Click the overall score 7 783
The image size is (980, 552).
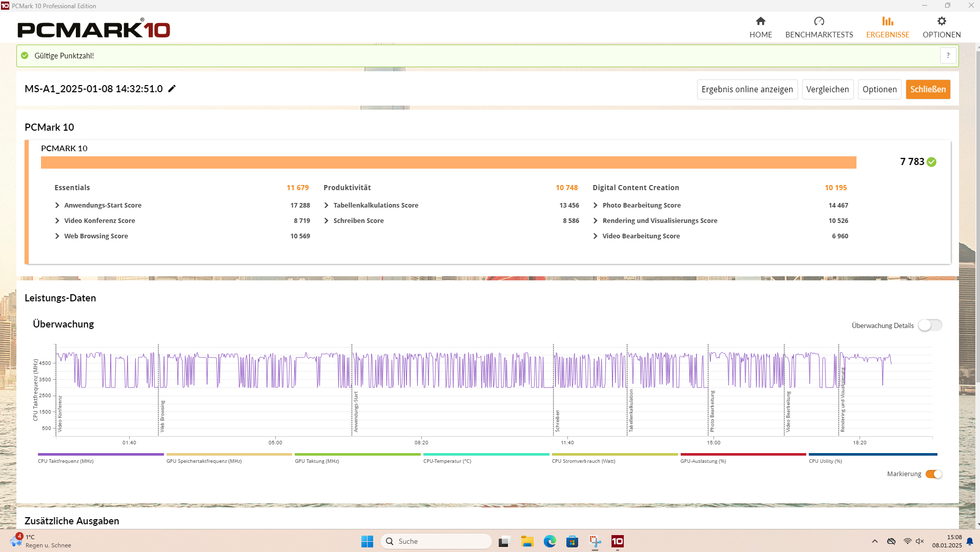[x=912, y=161]
